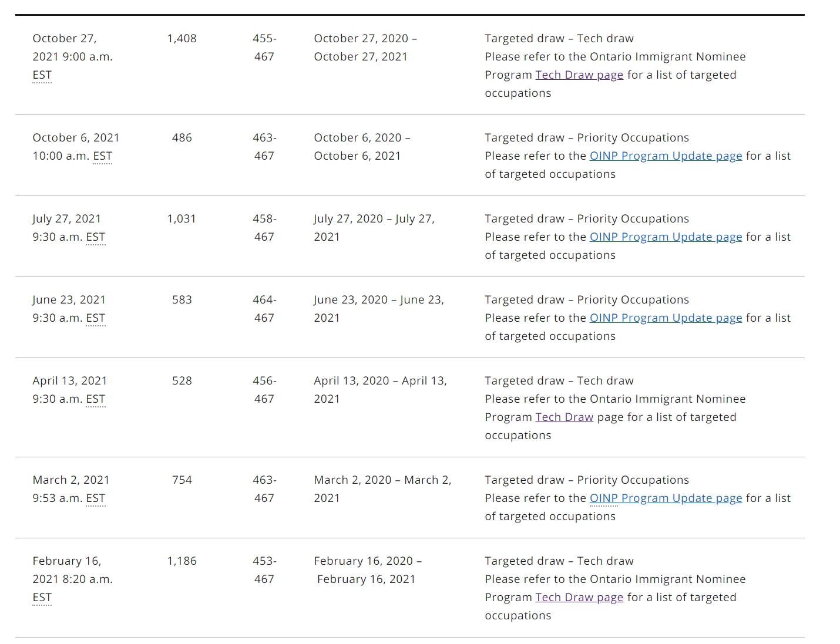
Task: Open Tech Draw page link in October 27 row
Action: click(x=579, y=75)
